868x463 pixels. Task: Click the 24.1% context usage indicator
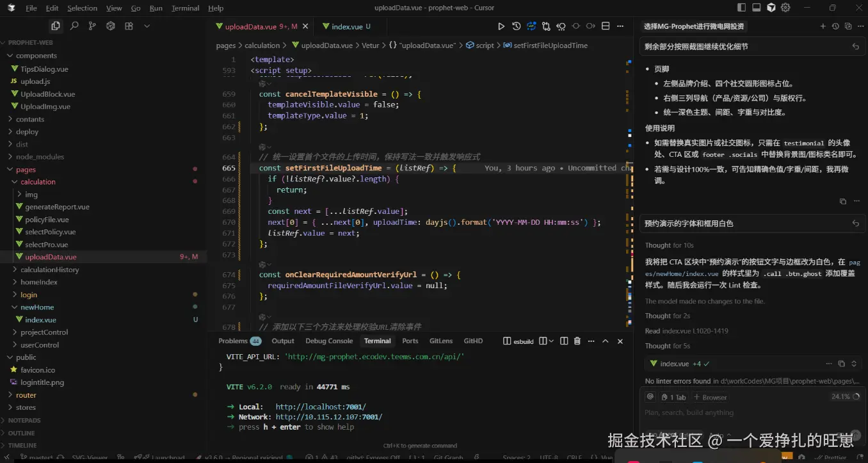[x=844, y=396]
